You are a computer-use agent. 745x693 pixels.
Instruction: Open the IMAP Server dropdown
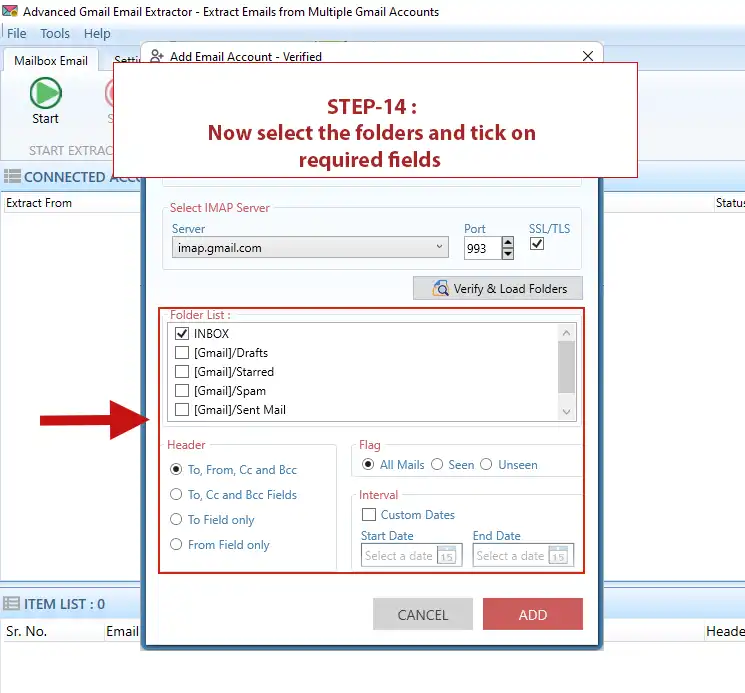click(x=310, y=247)
